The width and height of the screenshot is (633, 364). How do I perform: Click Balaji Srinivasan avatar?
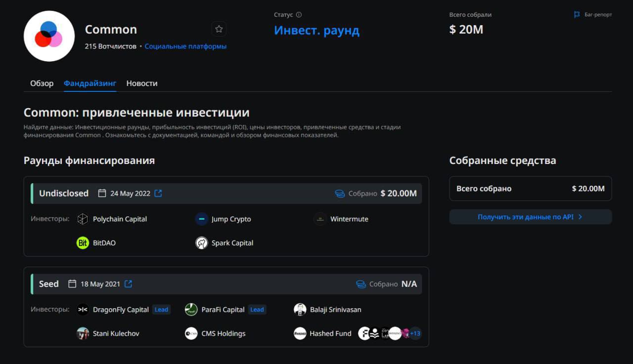coord(300,310)
